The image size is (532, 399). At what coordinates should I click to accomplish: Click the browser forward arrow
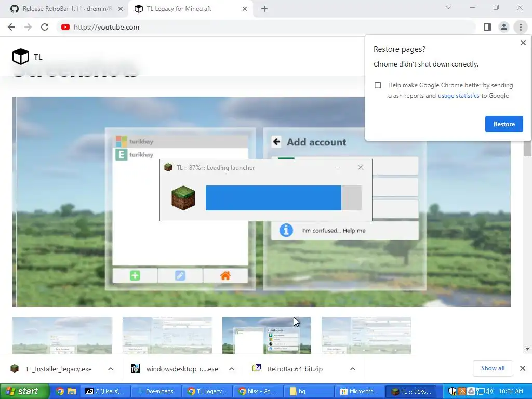pos(28,27)
